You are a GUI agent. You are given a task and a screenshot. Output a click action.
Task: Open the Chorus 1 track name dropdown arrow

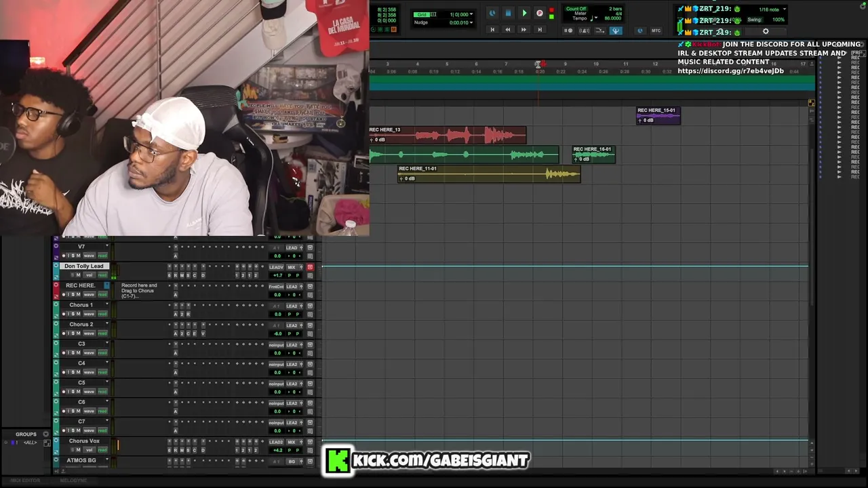[106, 304]
